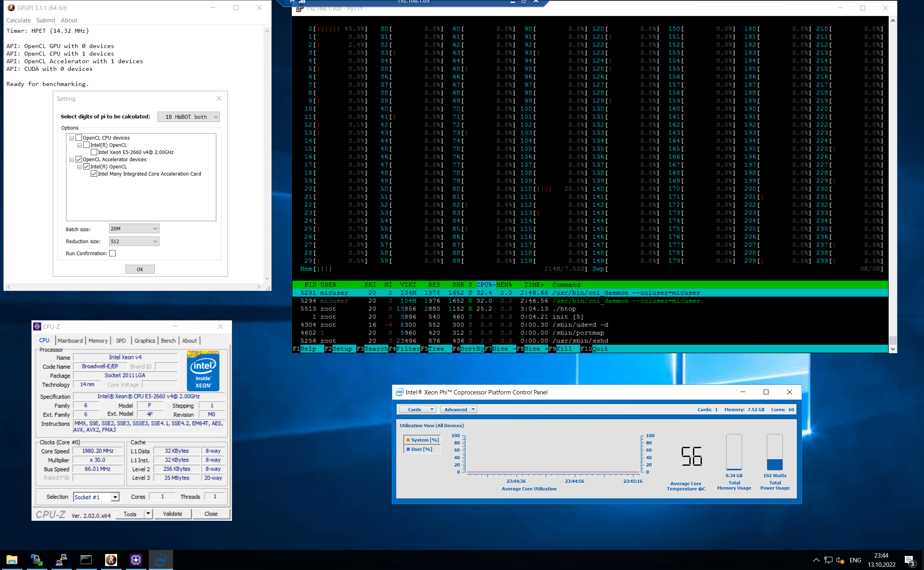Toggle System [%] legend in utilization view

422,440
